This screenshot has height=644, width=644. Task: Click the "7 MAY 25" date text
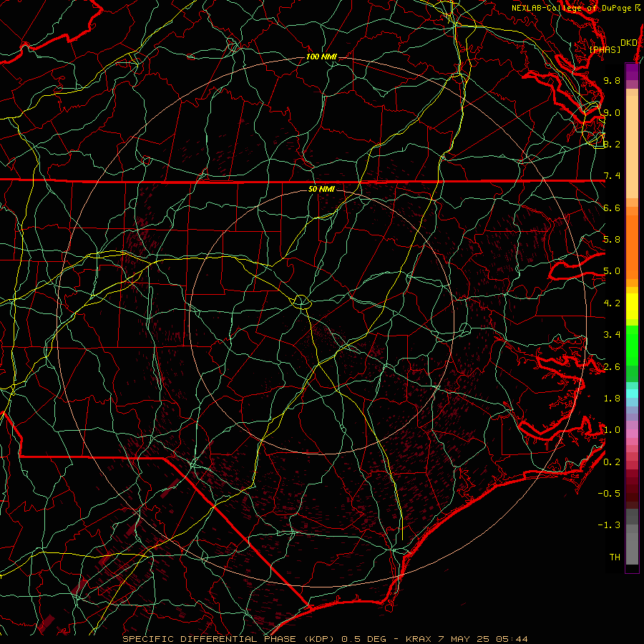(463, 639)
